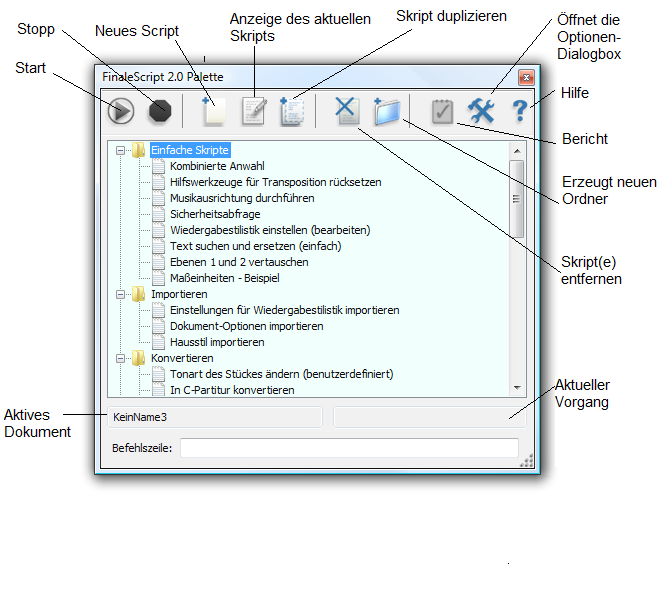Image resolution: width=667 pixels, height=601 pixels.
Task: Start the script with the Play button
Action: point(121,111)
